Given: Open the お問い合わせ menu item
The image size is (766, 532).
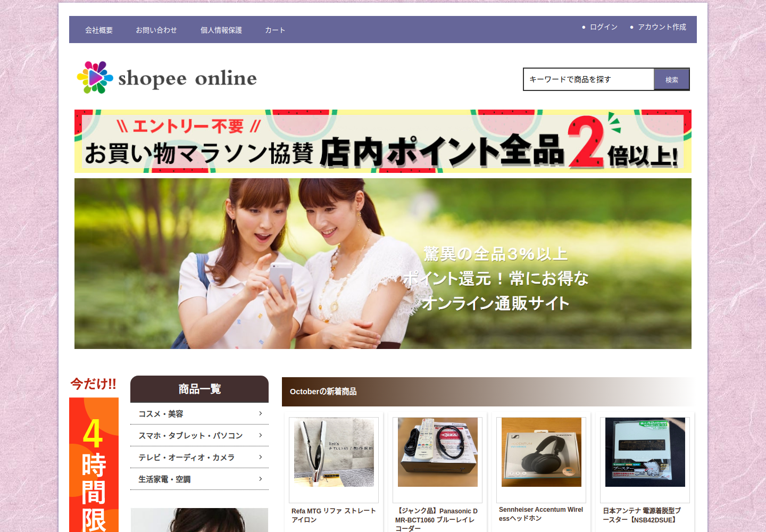Looking at the screenshot, I should pos(156,30).
